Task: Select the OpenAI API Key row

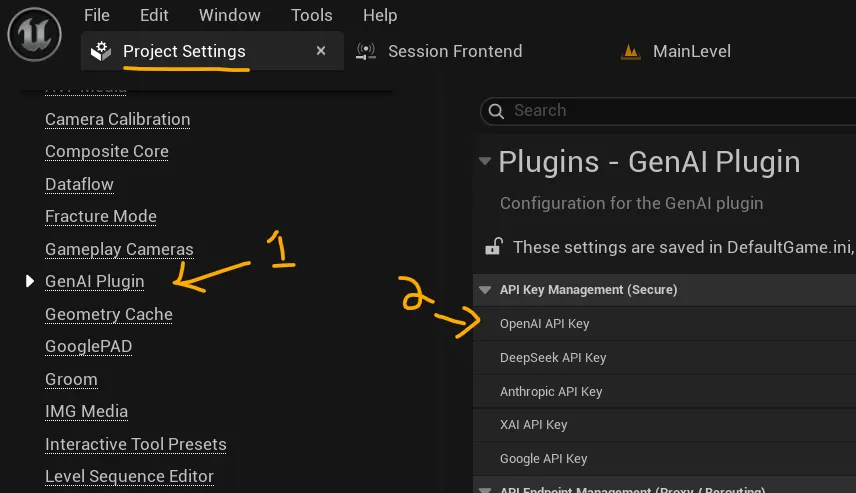Action: (x=664, y=324)
